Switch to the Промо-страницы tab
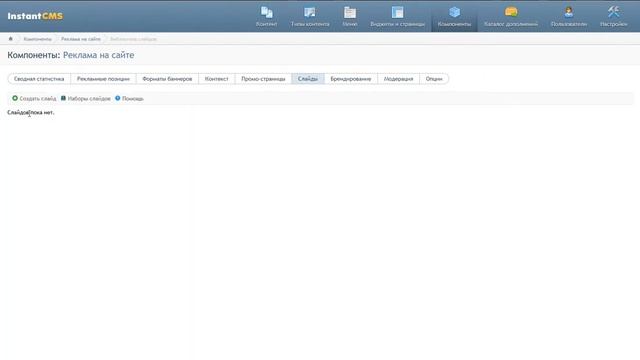 click(x=263, y=79)
